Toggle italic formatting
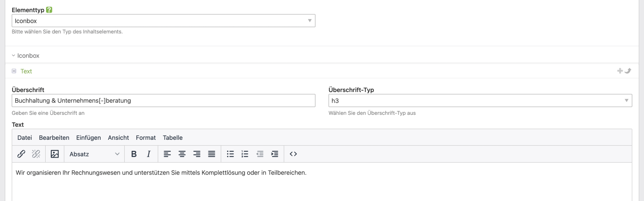Image resolution: width=644 pixels, height=201 pixels. click(148, 154)
